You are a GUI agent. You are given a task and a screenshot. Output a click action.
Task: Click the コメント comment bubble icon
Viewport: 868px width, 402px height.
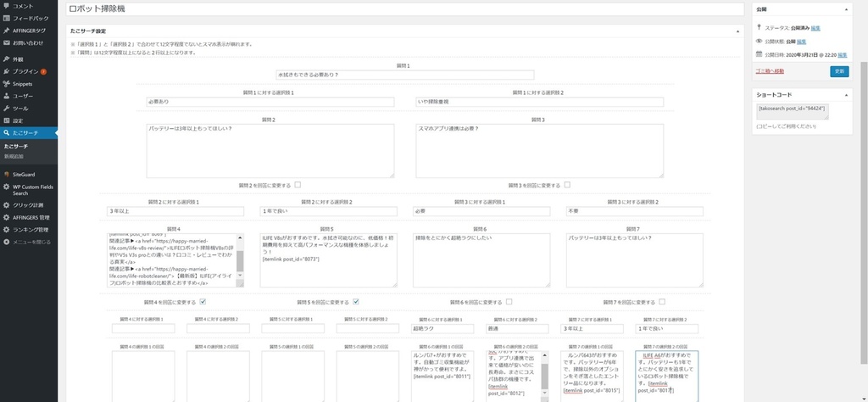(x=6, y=6)
